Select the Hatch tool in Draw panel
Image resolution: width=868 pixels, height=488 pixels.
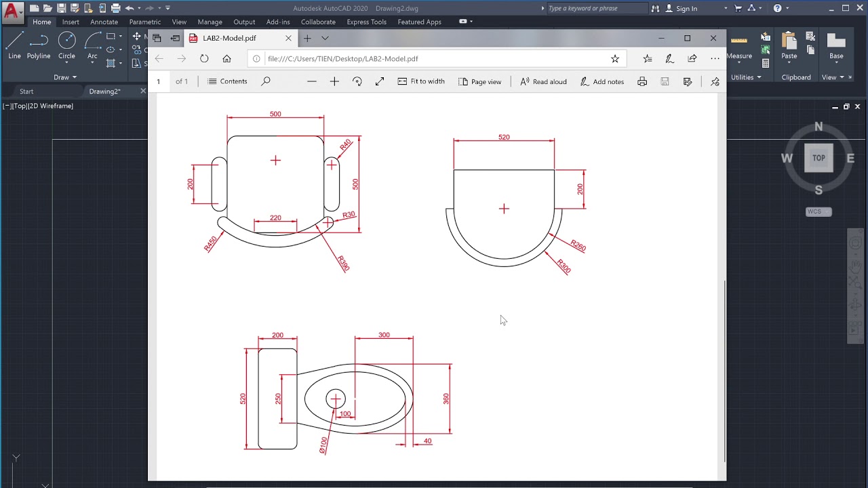click(111, 63)
